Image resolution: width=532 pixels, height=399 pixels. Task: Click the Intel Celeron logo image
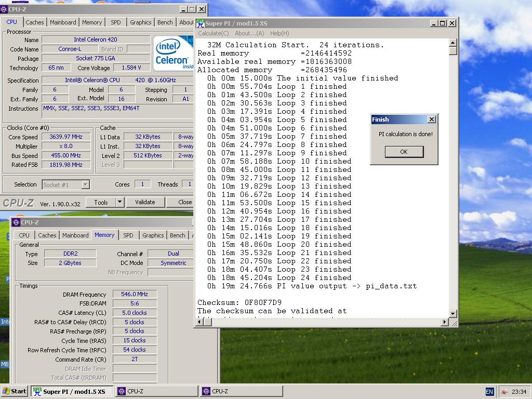pyautogui.click(x=173, y=53)
